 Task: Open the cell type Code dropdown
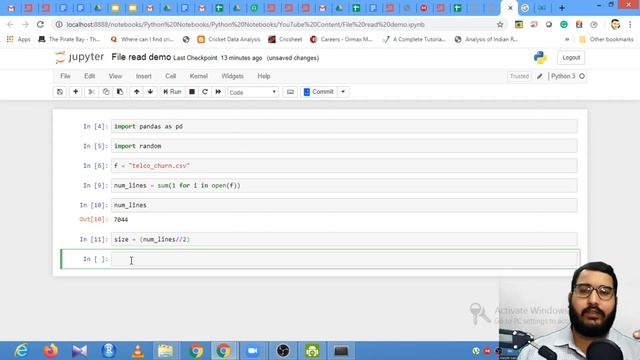point(253,92)
